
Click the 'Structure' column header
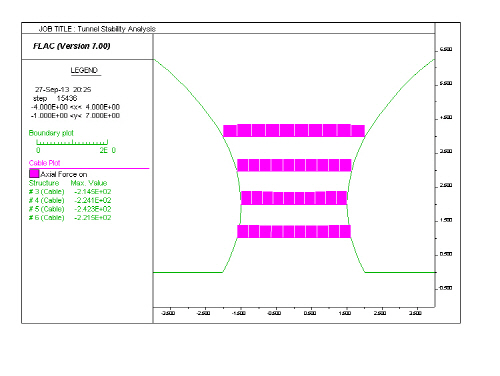click(x=44, y=183)
